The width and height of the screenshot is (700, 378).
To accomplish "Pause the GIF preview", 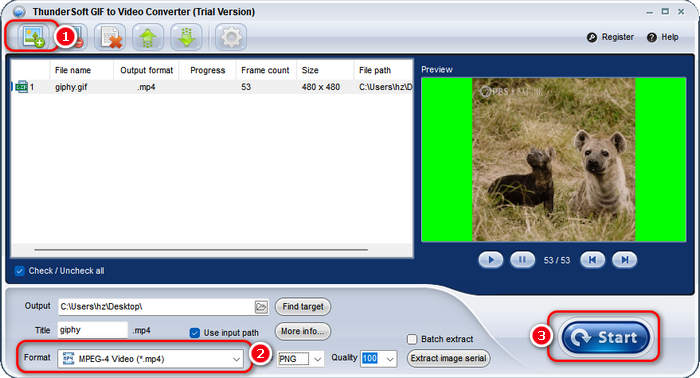I will click(522, 260).
